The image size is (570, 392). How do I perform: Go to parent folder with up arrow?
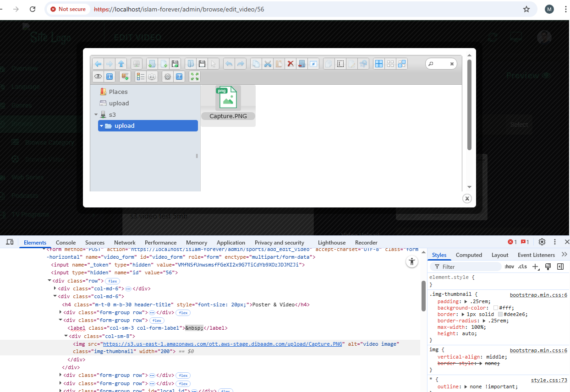[x=121, y=64]
